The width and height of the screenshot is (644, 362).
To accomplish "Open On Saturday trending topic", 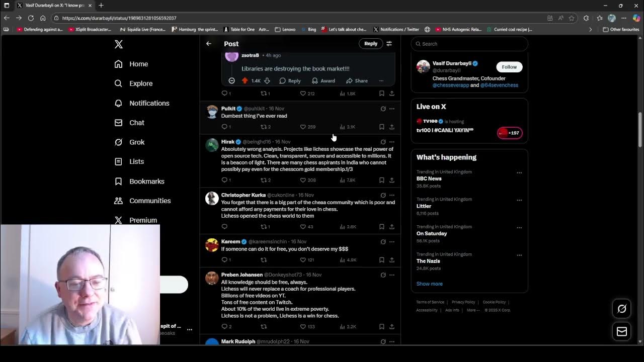I will [x=432, y=233].
